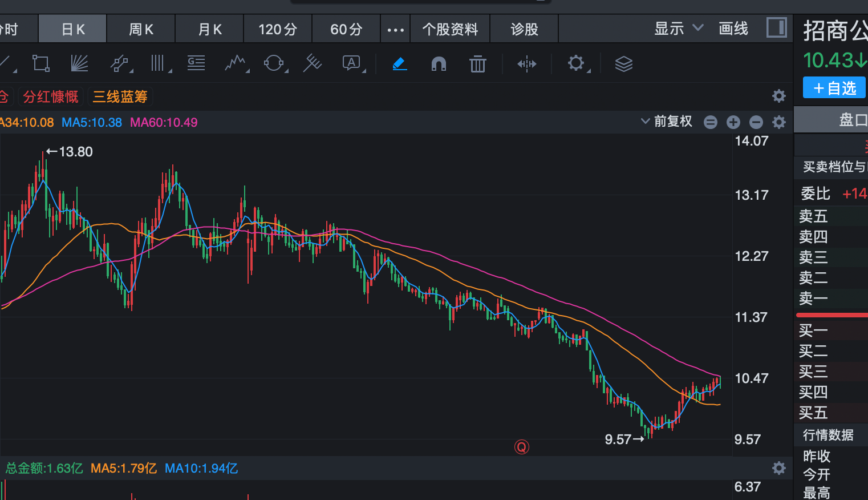The width and height of the screenshot is (868, 500).
Task: Toggle the side panel layout icon
Action: (x=776, y=28)
